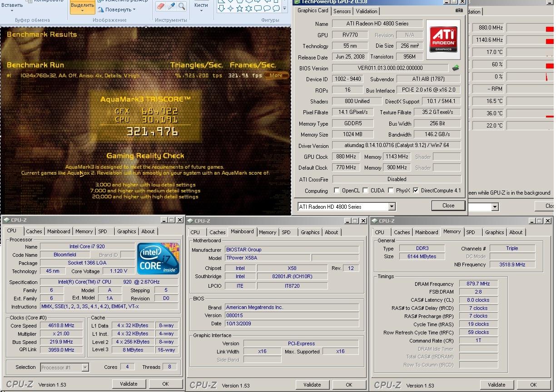Click the DRAM Frequency 879.7 MHz value
Viewport: 556px width, 392px height.
point(479,284)
